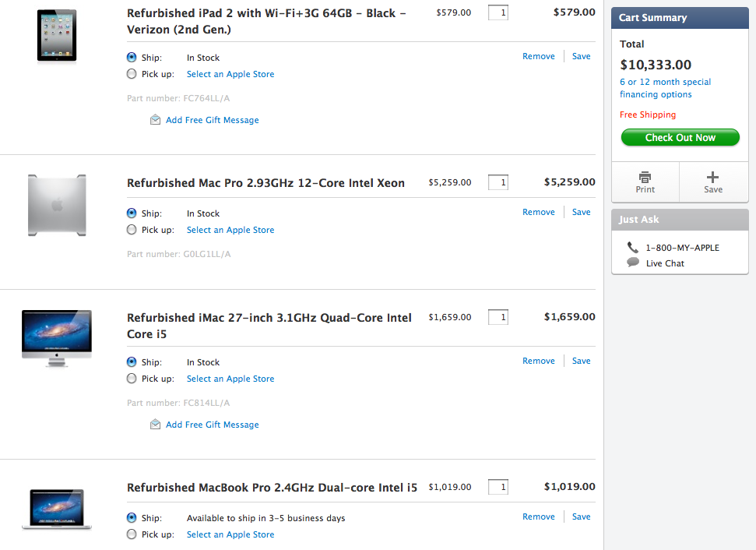Click the plus Save icon in Cart Summary
This screenshot has width=756, height=550.
tap(713, 177)
